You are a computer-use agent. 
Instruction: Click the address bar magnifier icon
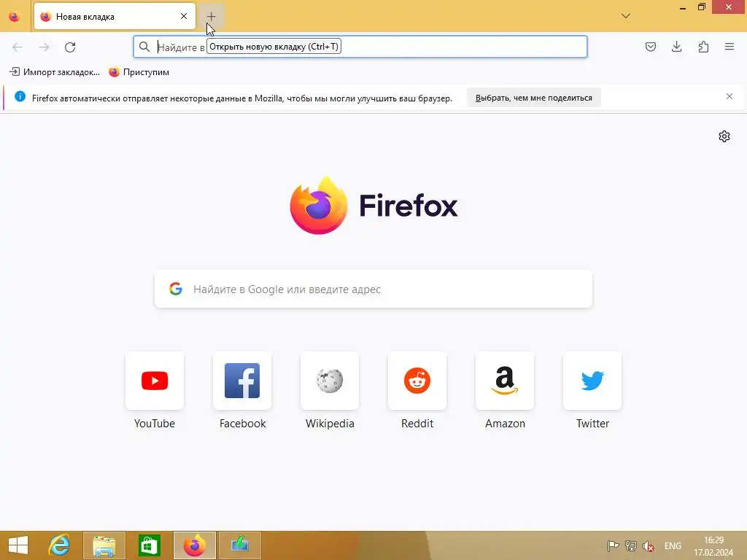click(144, 47)
